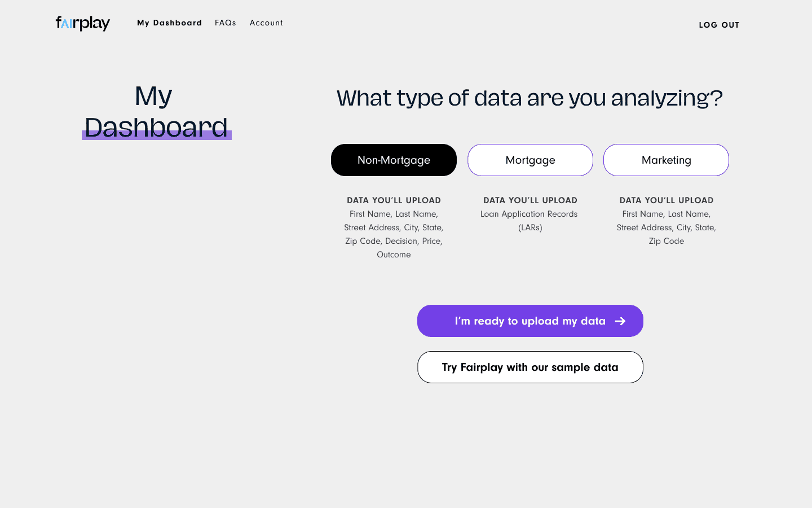This screenshot has height=508, width=812.
Task: Click the LOG OUT link
Action: coord(719,25)
